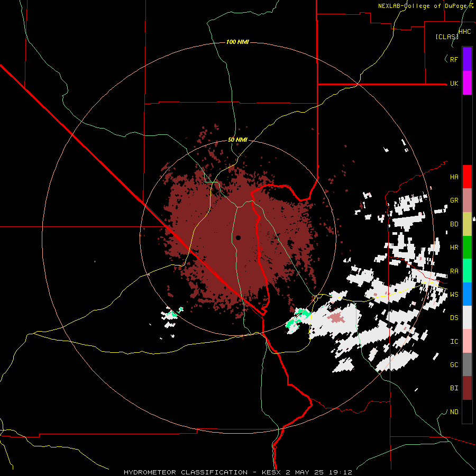The width and height of the screenshot is (476, 476).
Task: Click the BI legend label
Action: 454,388
